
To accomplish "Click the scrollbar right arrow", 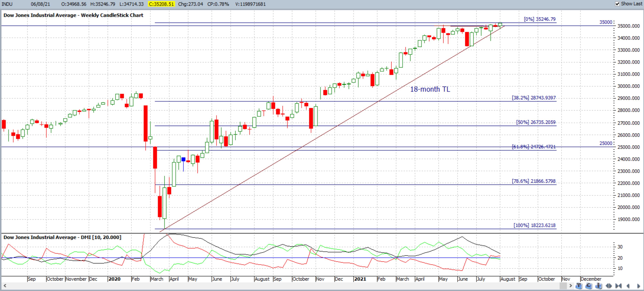I will pyautogui.click(x=570, y=286).
